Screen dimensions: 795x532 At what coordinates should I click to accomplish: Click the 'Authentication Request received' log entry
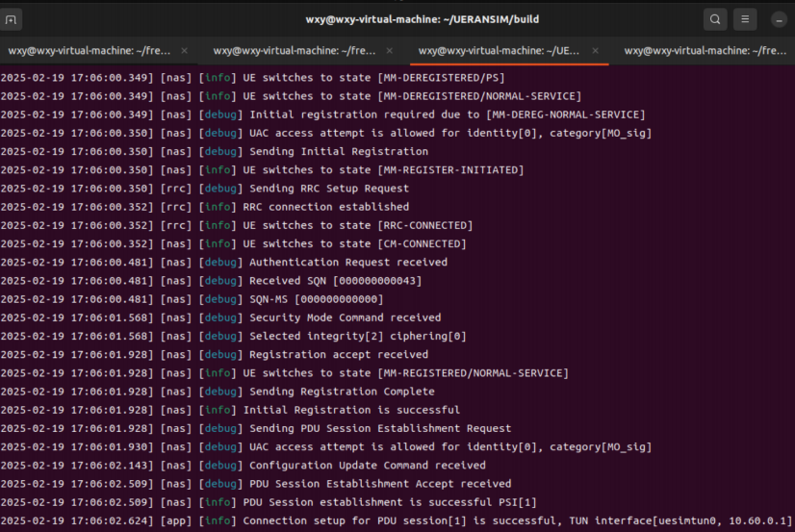tap(347, 262)
